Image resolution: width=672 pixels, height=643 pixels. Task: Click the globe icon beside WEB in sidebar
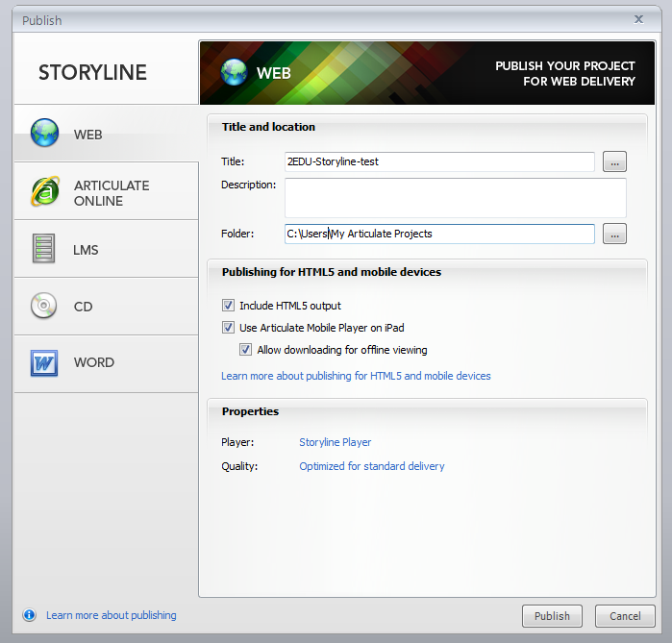click(x=44, y=133)
